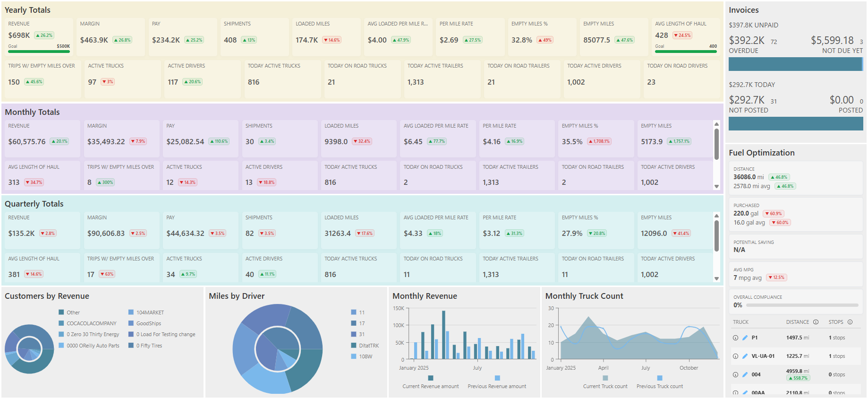Click the $392.2K overdue invoices amount
Viewport: 868px width, 399px height.
746,41
